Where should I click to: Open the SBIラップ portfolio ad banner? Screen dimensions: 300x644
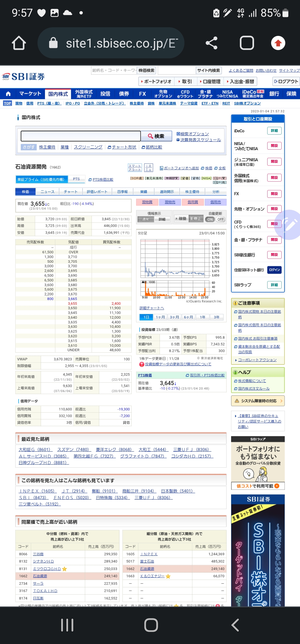(258, 463)
